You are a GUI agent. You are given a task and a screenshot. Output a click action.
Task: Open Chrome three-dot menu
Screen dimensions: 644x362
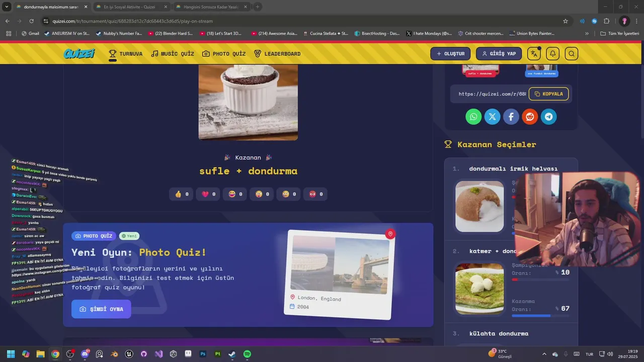coord(636,21)
